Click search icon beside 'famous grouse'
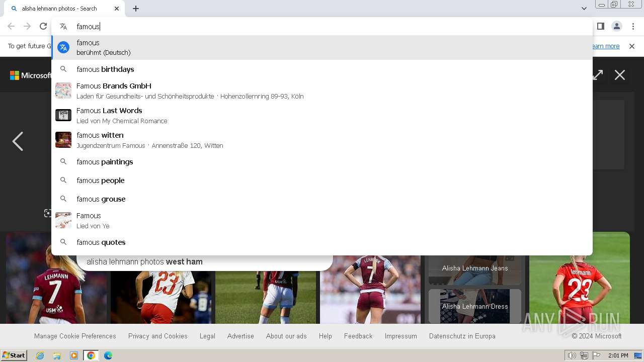644x362 pixels. tap(63, 199)
